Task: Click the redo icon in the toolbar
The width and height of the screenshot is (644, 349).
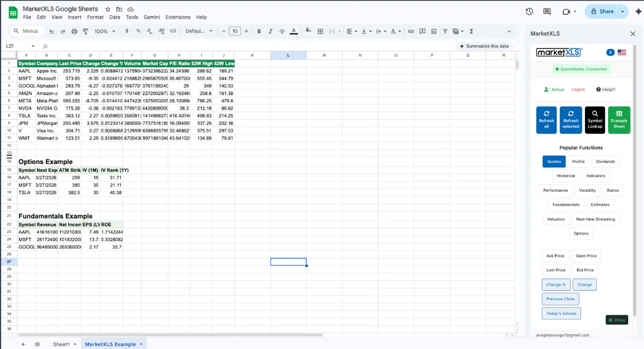Action: (x=63, y=31)
